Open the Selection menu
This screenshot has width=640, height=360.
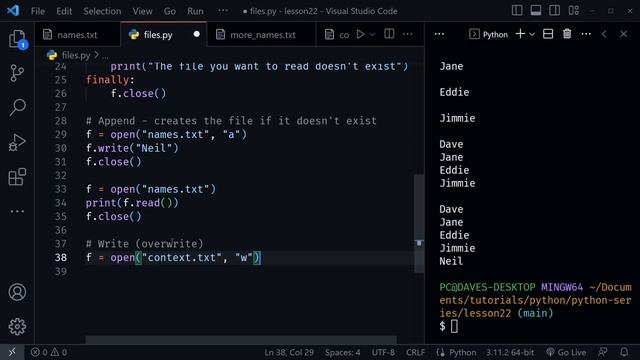[x=102, y=11]
